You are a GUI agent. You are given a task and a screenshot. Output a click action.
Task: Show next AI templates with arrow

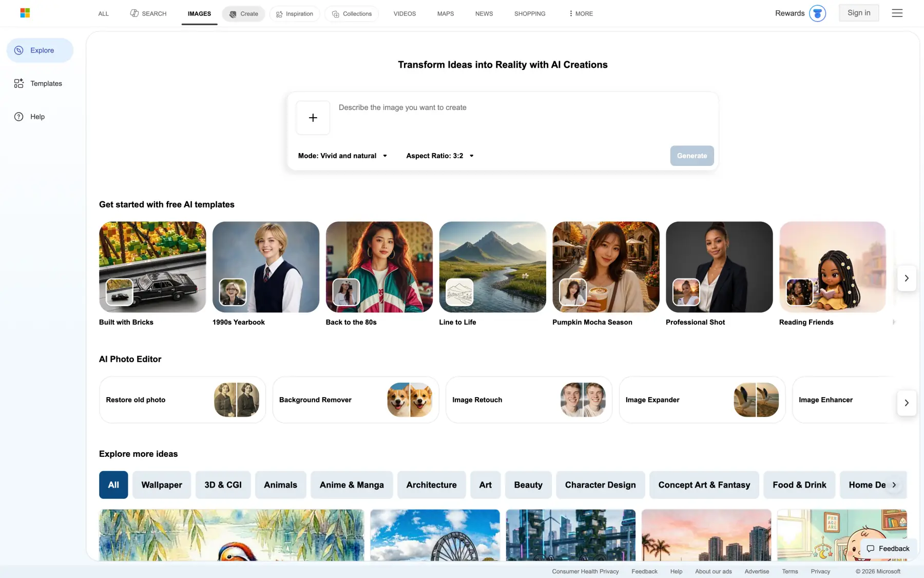pyautogui.click(x=907, y=278)
